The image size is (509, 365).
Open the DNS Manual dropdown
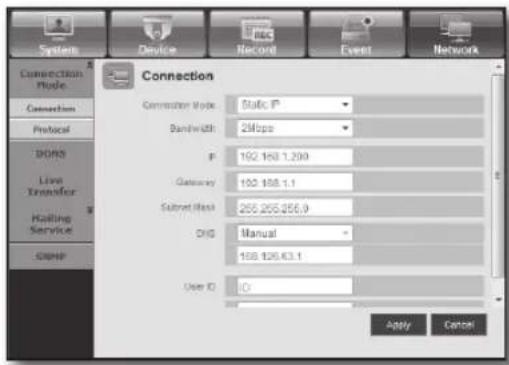[x=295, y=233]
